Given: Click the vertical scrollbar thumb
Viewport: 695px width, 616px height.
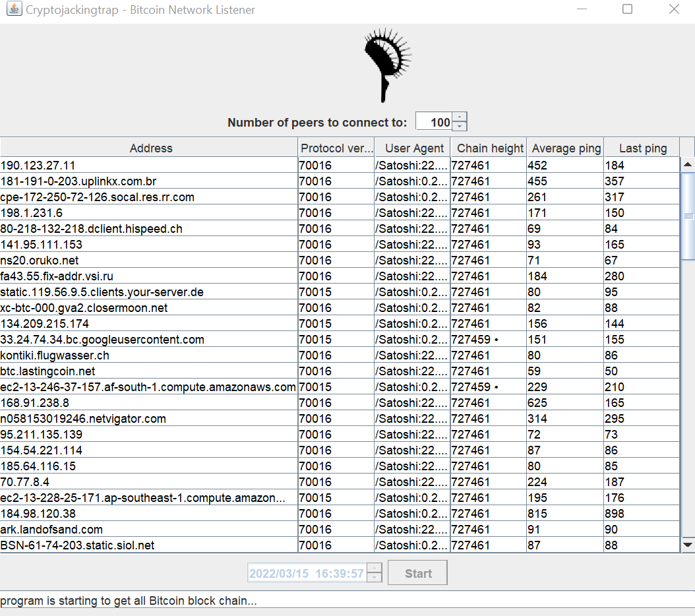Looking at the screenshot, I should pos(688,216).
